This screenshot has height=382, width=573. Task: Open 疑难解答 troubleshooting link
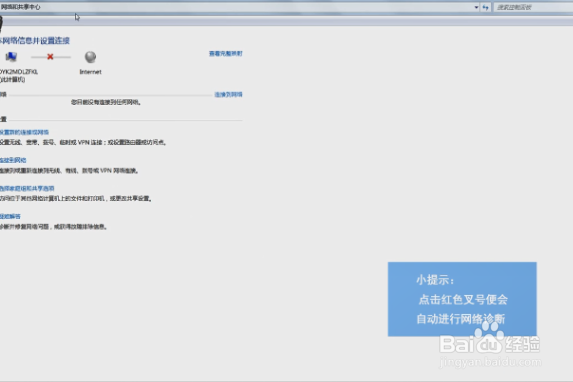[x=10, y=217]
